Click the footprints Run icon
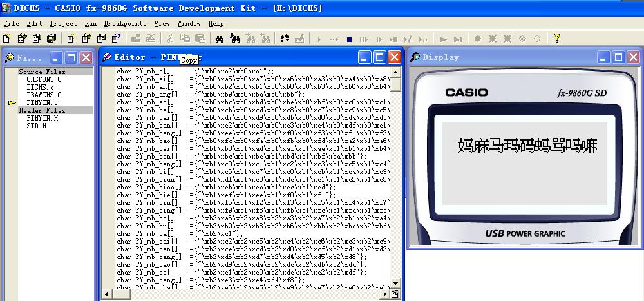The width and height of the screenshot is (644, 301). click(x=284, y=39)
